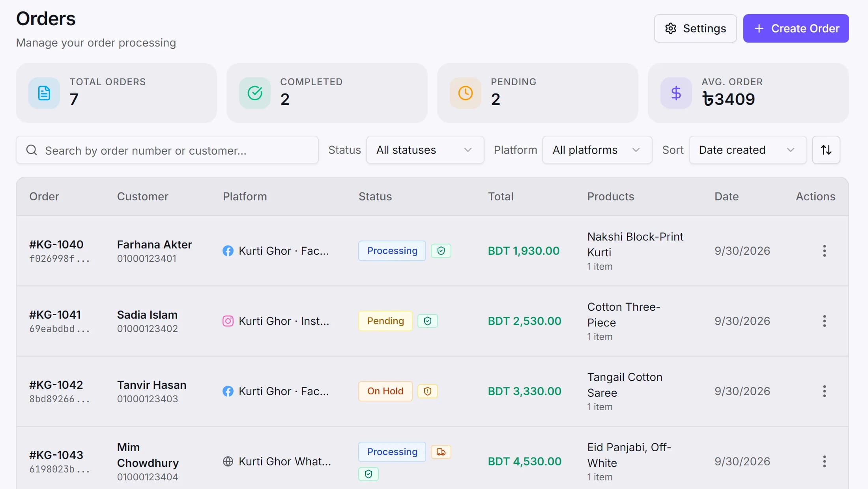Click green shield badge on Farhana Akter order
Image resolution: width=868 pixels, height=489 pixels.
[x=441, y=251]
